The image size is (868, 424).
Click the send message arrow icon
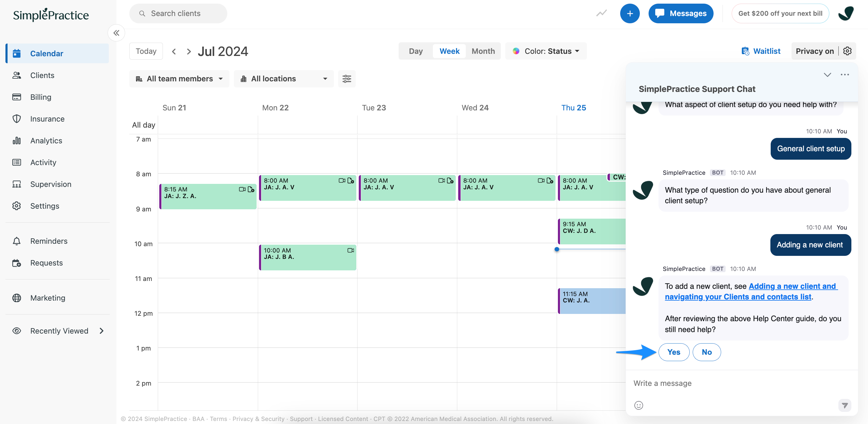(x=844, y=405)
